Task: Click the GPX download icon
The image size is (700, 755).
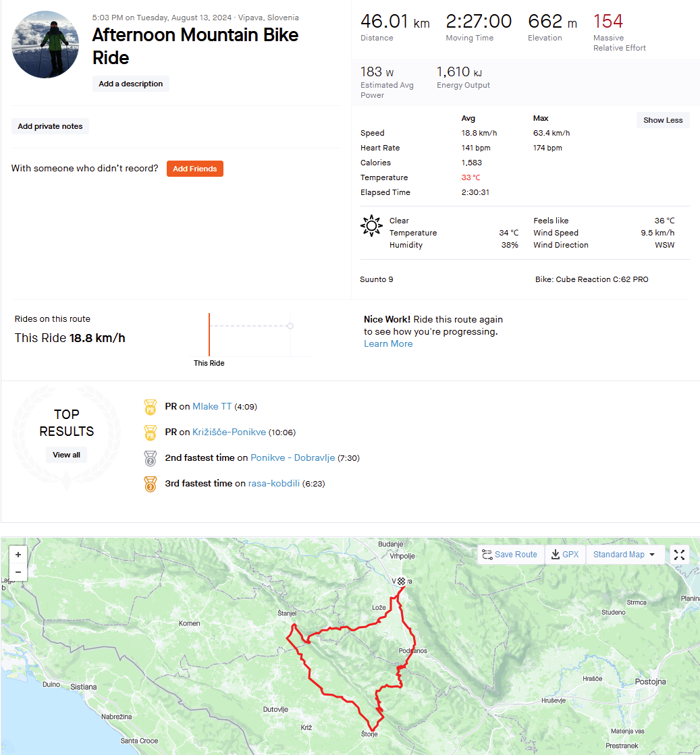Action: point(556,555)
